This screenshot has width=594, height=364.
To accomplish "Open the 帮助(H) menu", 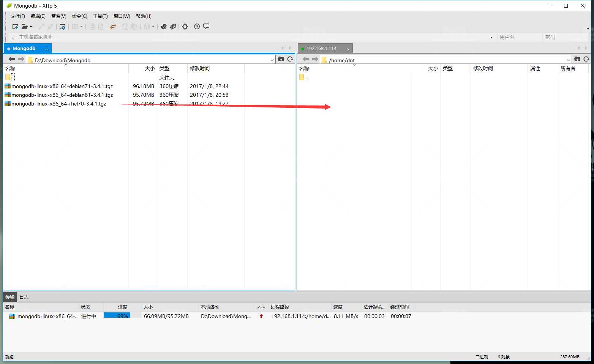I will [144, 16].
